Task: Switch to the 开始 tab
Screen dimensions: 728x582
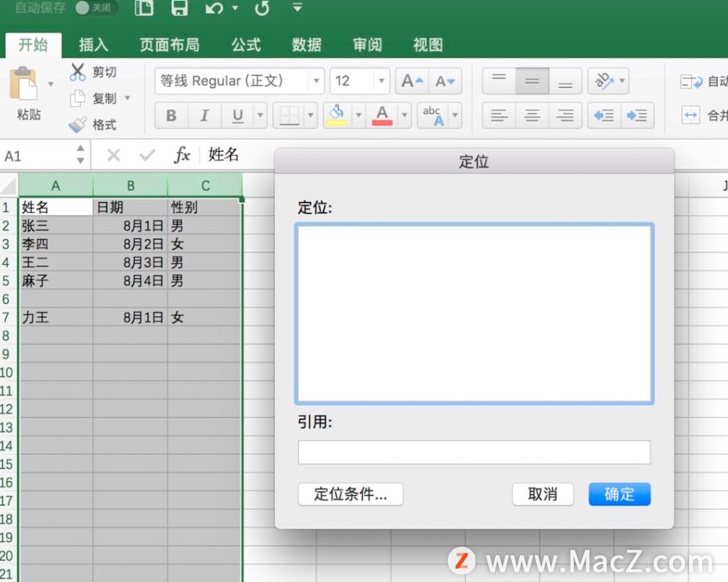Action: tap(33, 45)
